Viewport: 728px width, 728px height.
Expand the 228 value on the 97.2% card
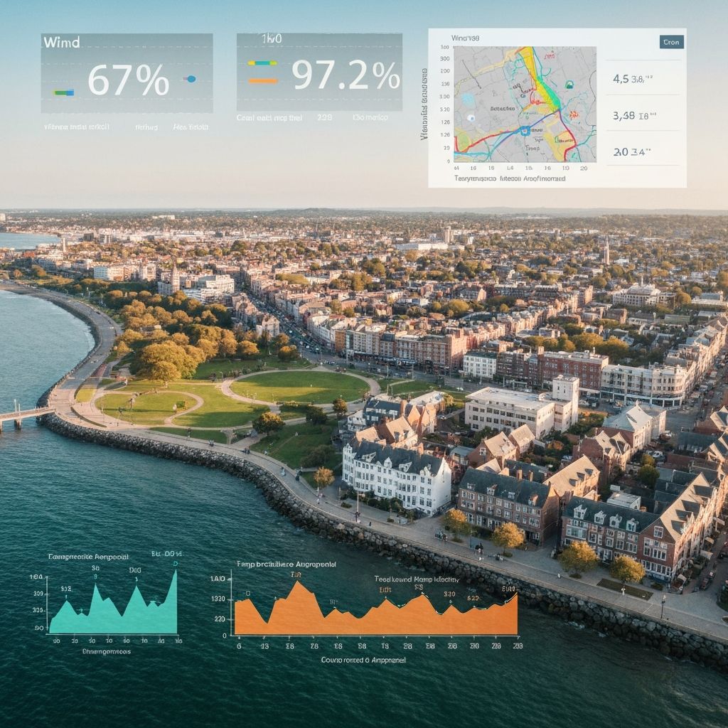[325, 117]
